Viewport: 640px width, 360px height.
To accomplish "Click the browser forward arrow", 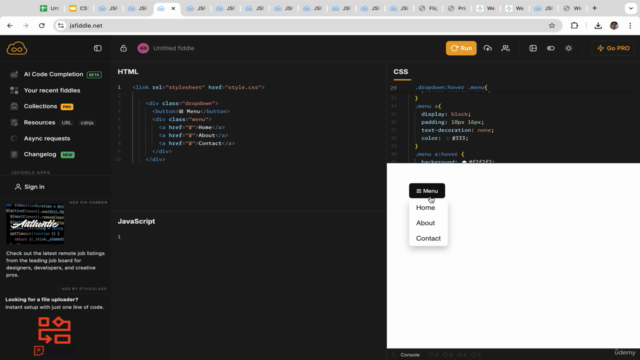I will (x=25, y=25).
